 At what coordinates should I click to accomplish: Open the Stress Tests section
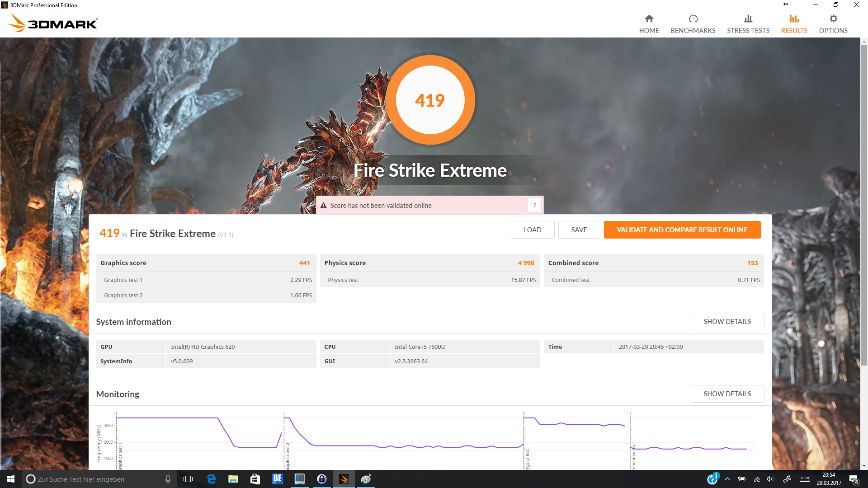click(748, 24)
